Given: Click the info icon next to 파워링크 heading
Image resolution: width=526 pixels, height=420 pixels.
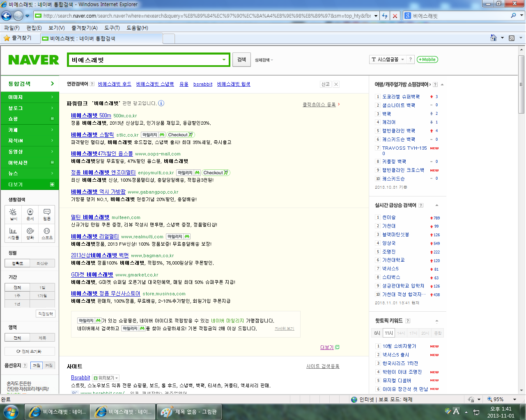Looking at the screenshot, I should (161, 103).
